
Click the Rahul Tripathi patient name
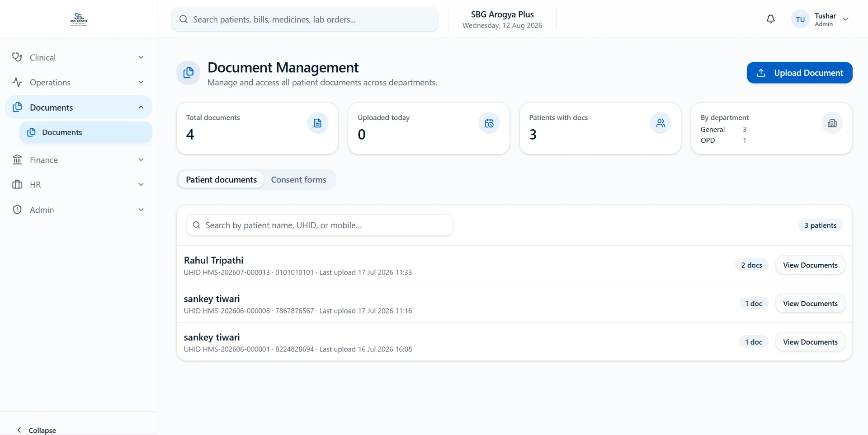(x=213, y=260)
